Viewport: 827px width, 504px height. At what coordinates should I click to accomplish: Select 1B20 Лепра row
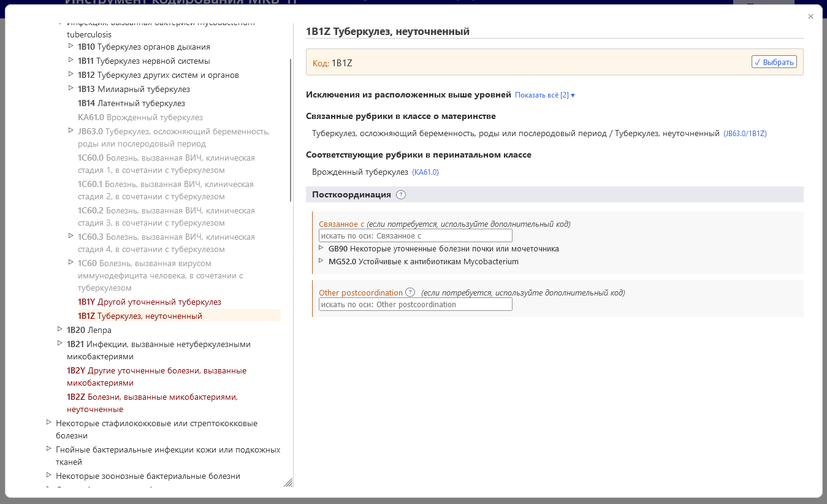pos(89,330)
